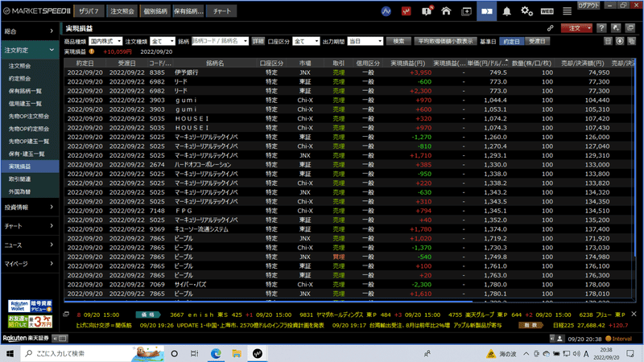Switch to the ザラバ７ tab
Image resolution: width=644 pixels, height=362 pixels.
89,11
